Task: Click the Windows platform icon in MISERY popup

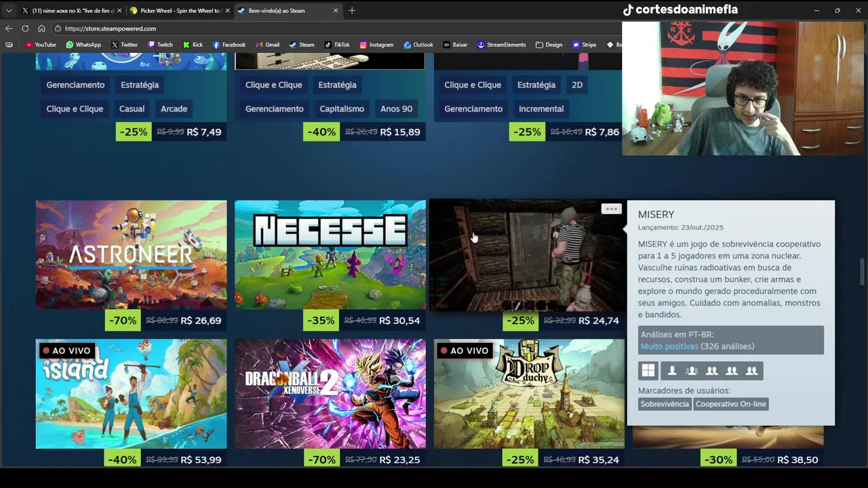Action: coord(648,371)
